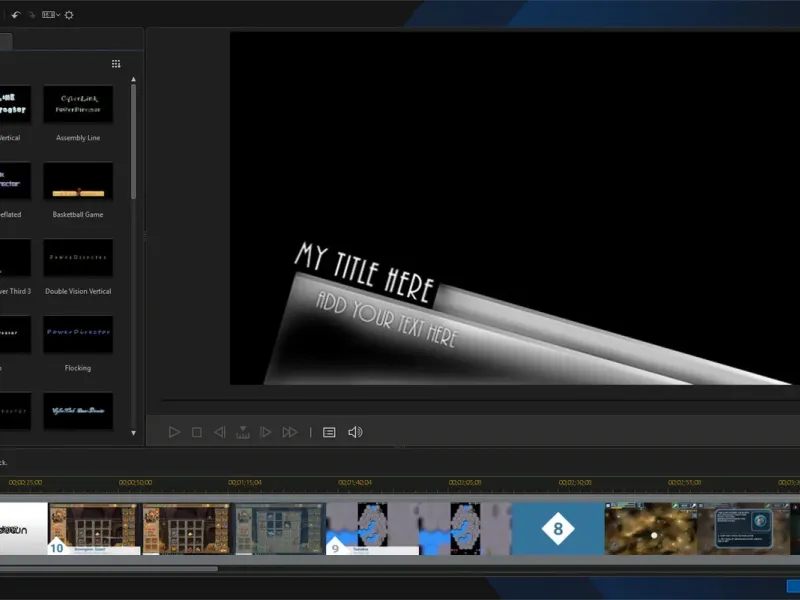Select the golden space nebula clip
Viewport: 800px width, 600px height.
click(651, 529)
